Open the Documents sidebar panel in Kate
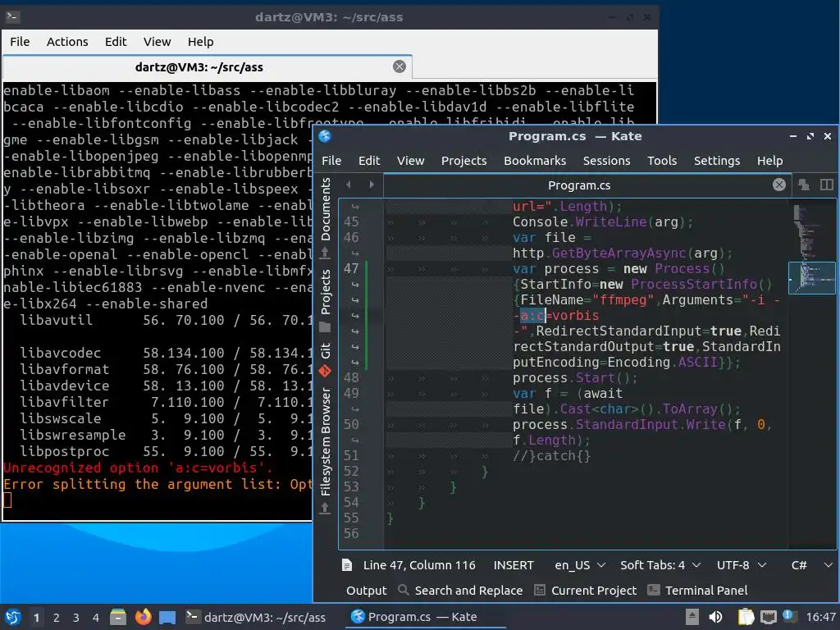 (325, 218)
